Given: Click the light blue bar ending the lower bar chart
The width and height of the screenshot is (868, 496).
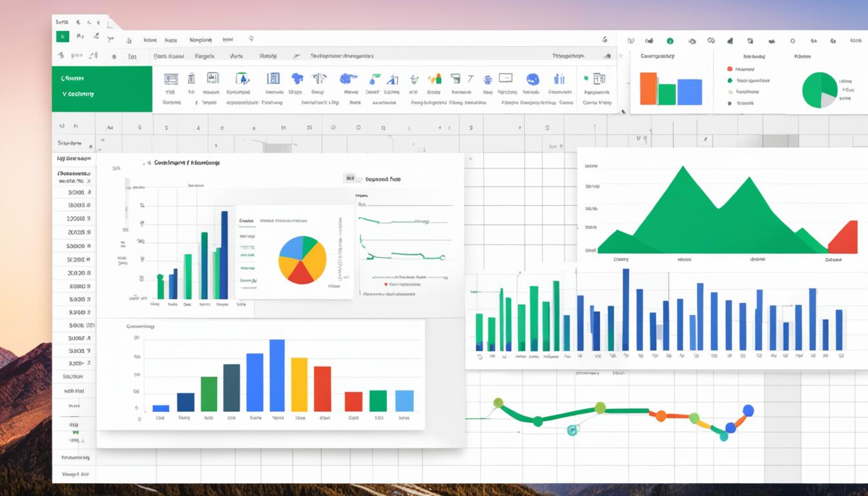Looking at the screenshot, I should pyautogui.click(x=404, y=401).
